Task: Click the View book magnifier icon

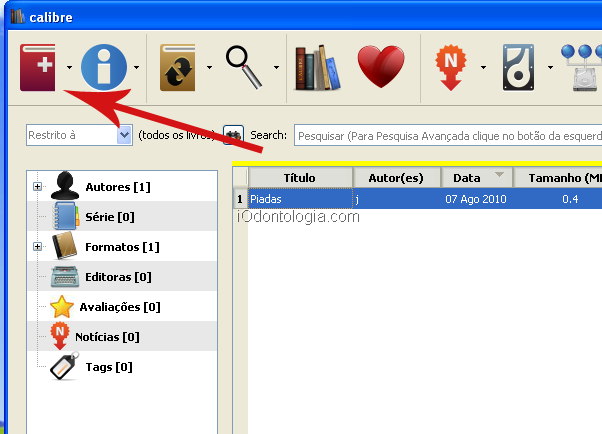Action: [245, 67]
